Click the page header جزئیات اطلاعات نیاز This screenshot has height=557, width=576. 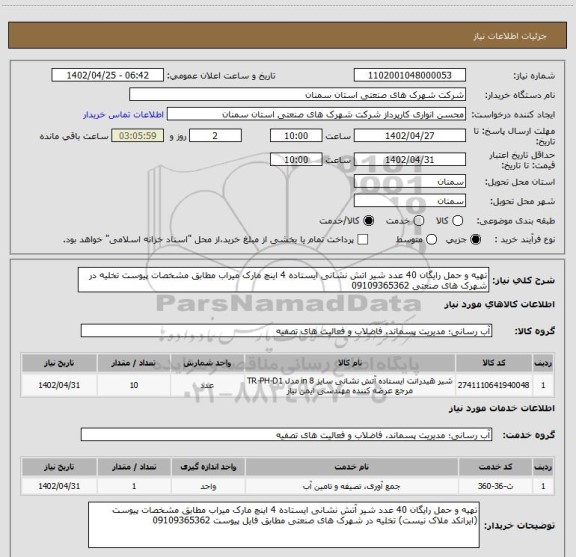[510, 36]
